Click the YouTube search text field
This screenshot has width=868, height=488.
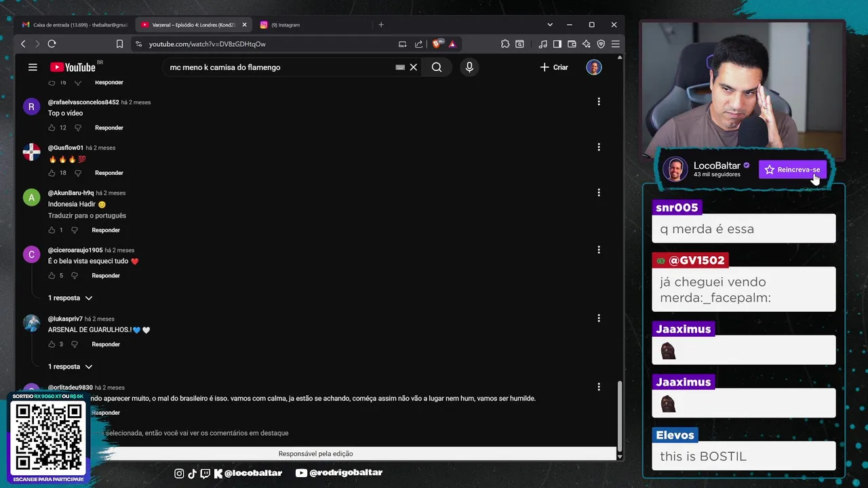281,67
